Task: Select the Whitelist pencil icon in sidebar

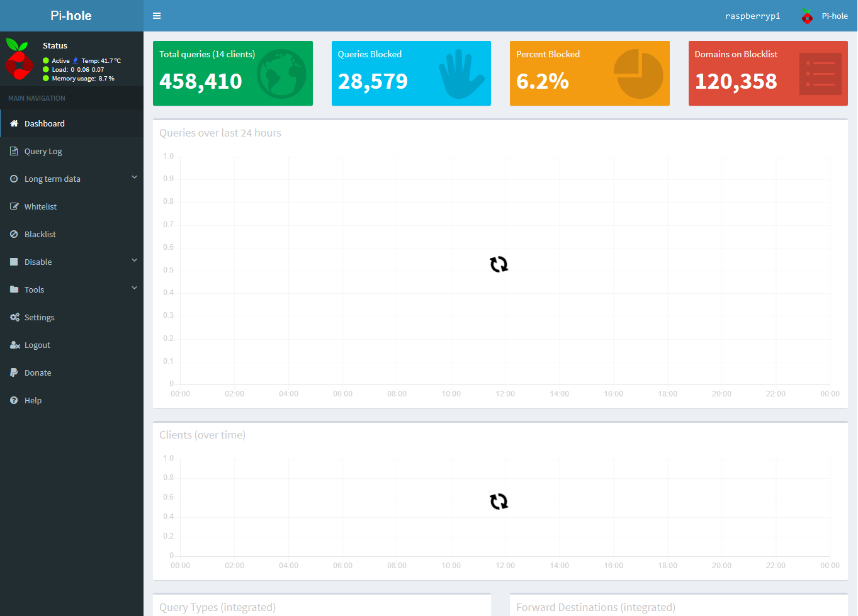Action: [x=14, y=206]
